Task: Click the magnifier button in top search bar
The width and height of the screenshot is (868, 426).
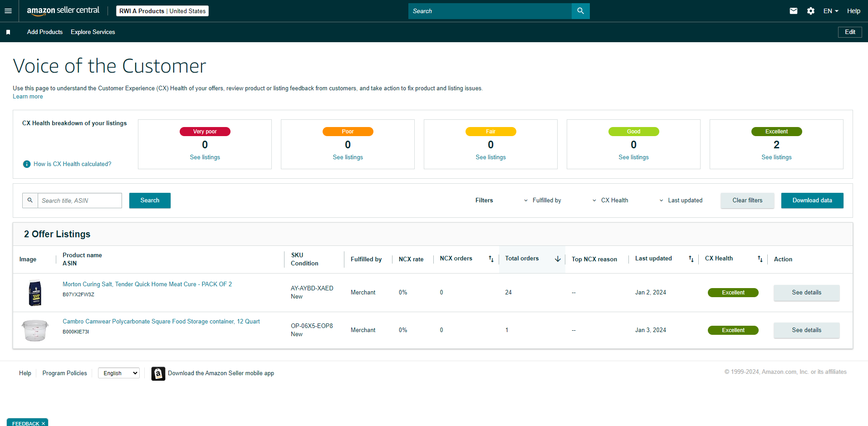Action: pyautogui.click(x=580, y=11)
